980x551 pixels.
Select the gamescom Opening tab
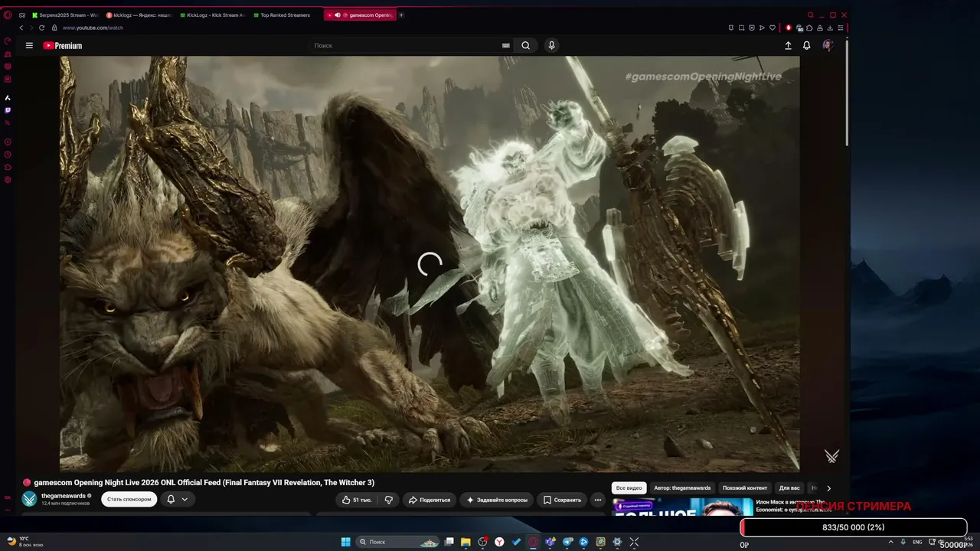click(360, 15)
